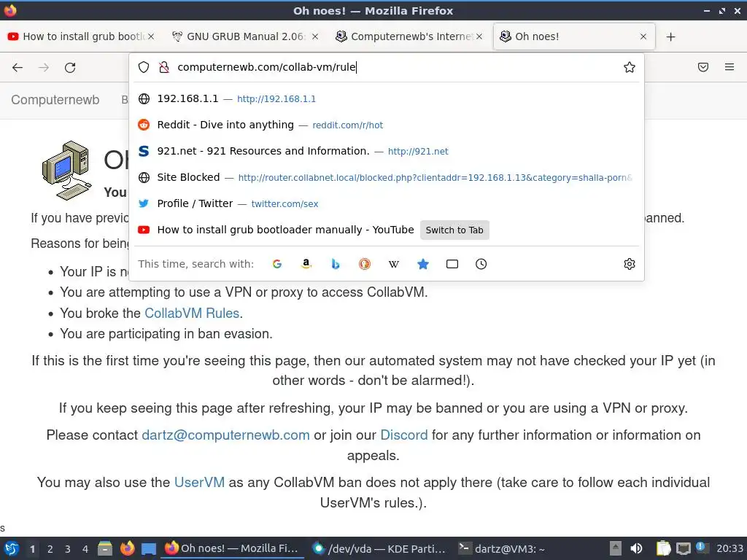
Task: Select the Oh noes! Mozilla Firefox taskbar entry
Action: tap(231, 548)
